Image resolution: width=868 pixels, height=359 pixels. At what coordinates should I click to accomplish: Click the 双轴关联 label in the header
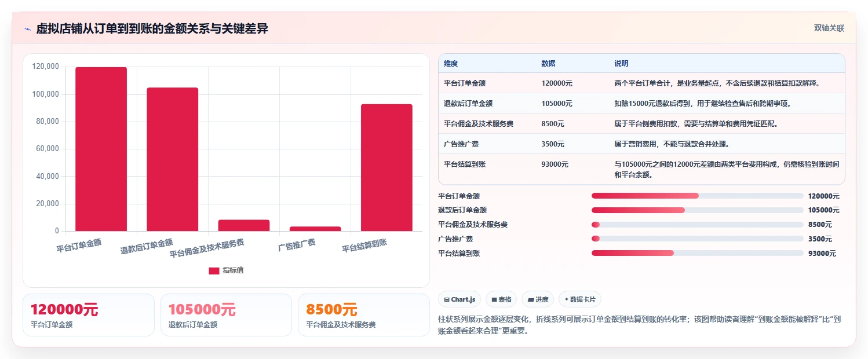tap(829, 28)
